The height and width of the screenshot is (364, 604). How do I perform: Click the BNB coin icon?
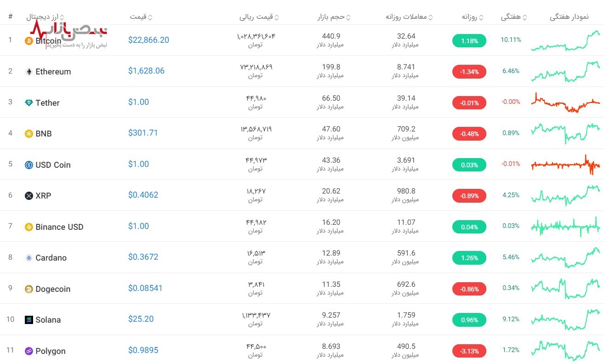pos(28,134)
